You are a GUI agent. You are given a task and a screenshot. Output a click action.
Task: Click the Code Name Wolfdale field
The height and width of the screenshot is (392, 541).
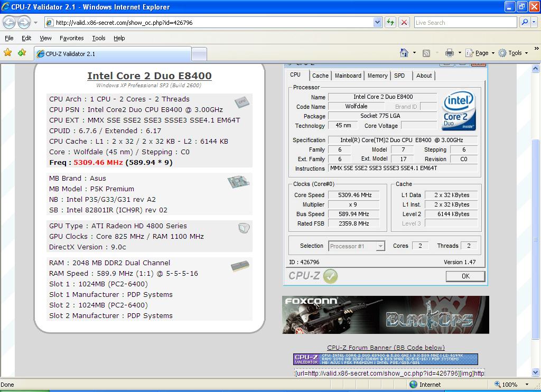pos(356,106)
